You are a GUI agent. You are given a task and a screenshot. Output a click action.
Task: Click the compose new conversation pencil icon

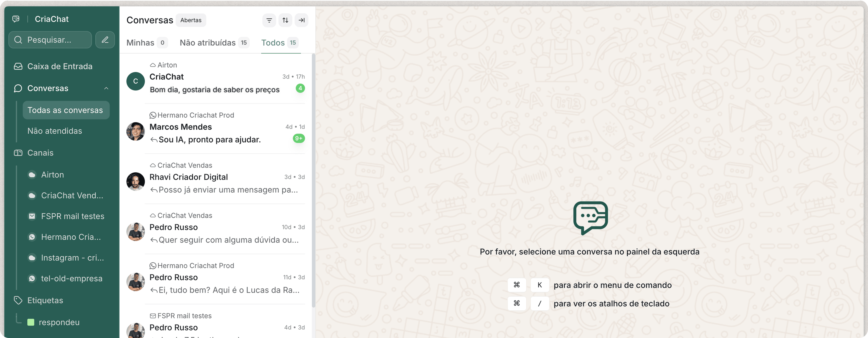pyautogui.click(x=105, y=40)
